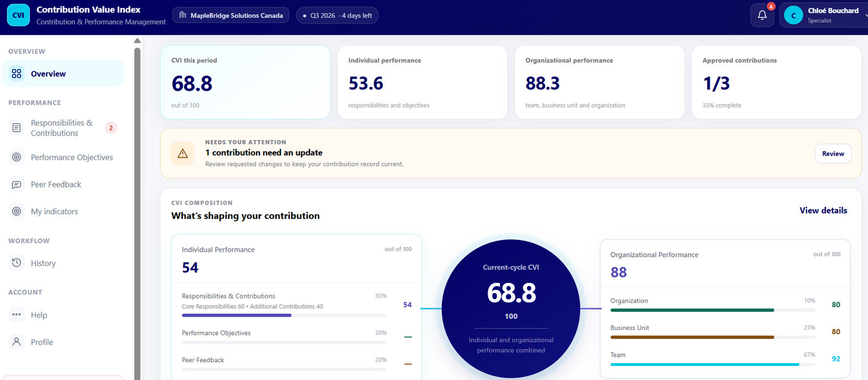Click the Organization progress bar
Image resolution: width=868 pixels, height=380 pixels.
(713, 310)
